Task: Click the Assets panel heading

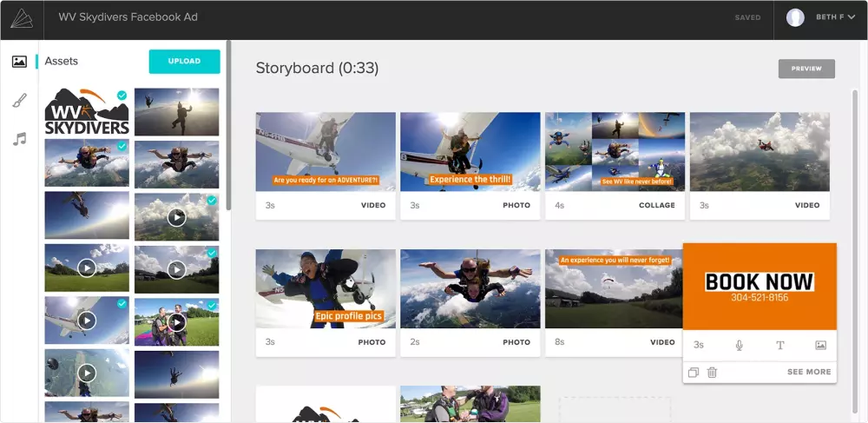Action: 61,61
